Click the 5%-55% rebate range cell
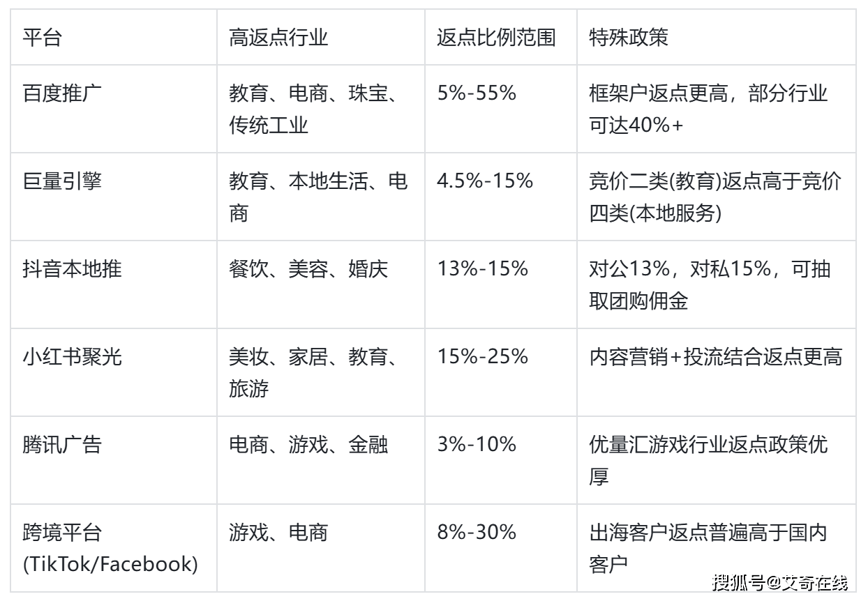This screenshot has width=868, height=601. tap(477, 93)
